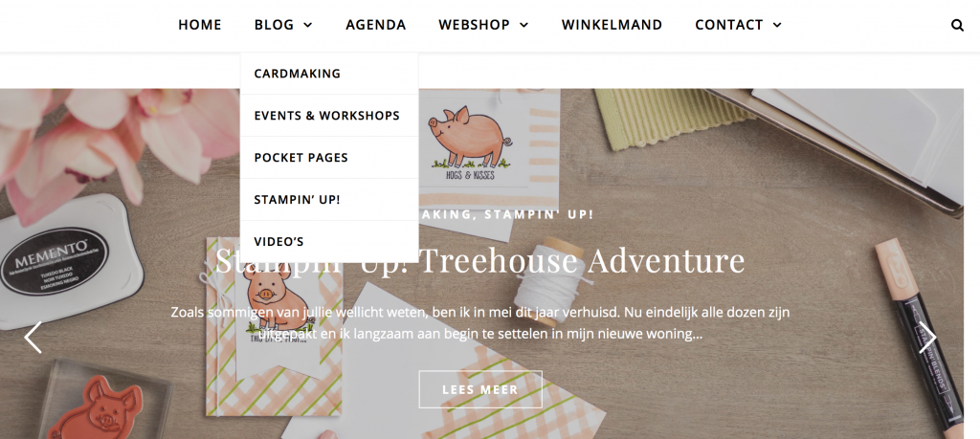Open the Home menu item

coord(200,25)
